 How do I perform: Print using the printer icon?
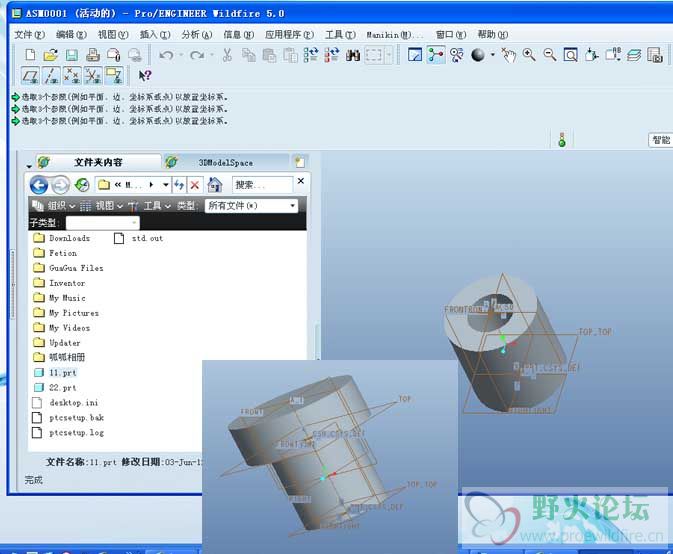coord(93,55)
